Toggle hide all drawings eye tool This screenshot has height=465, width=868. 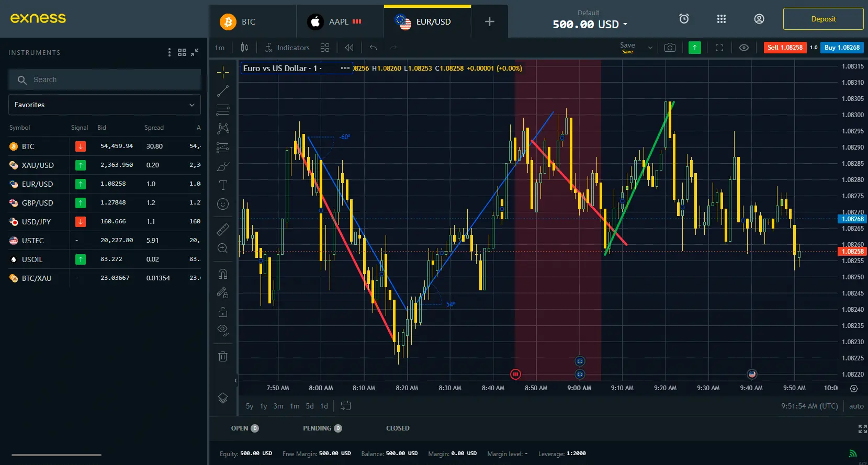tap(223, 331)
